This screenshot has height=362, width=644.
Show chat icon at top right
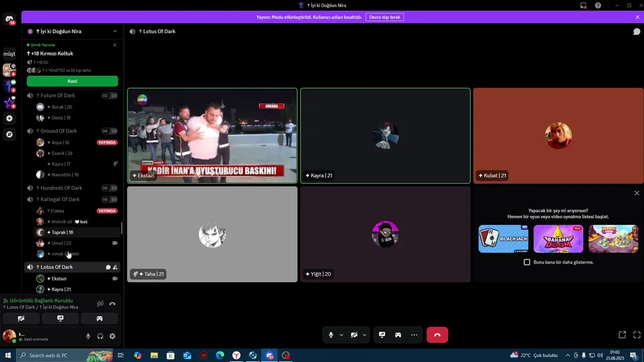[636, 32]
